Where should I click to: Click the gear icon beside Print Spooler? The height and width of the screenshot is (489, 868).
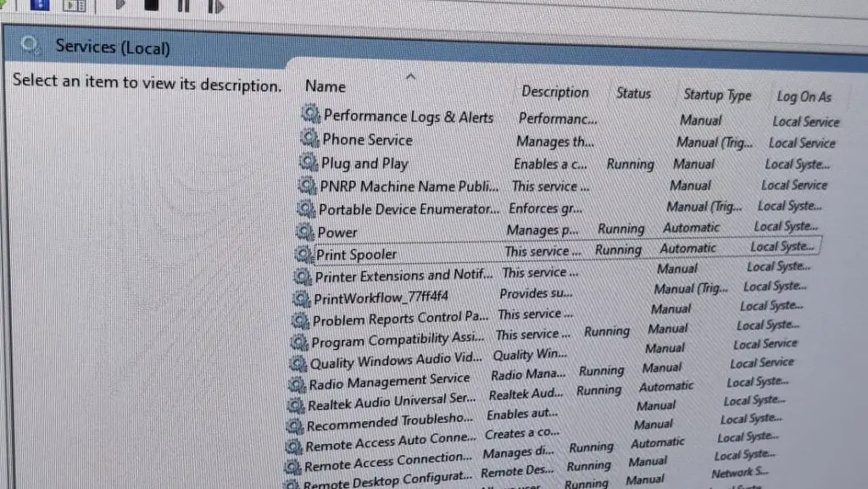click(303, 253)
